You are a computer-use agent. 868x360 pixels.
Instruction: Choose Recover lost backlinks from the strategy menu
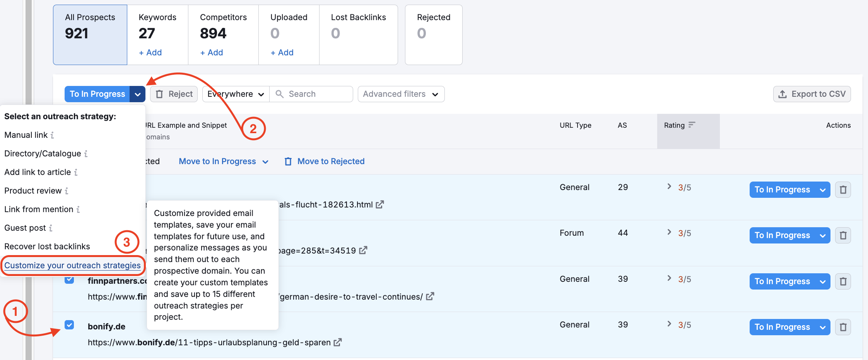[x=47, y=246]
